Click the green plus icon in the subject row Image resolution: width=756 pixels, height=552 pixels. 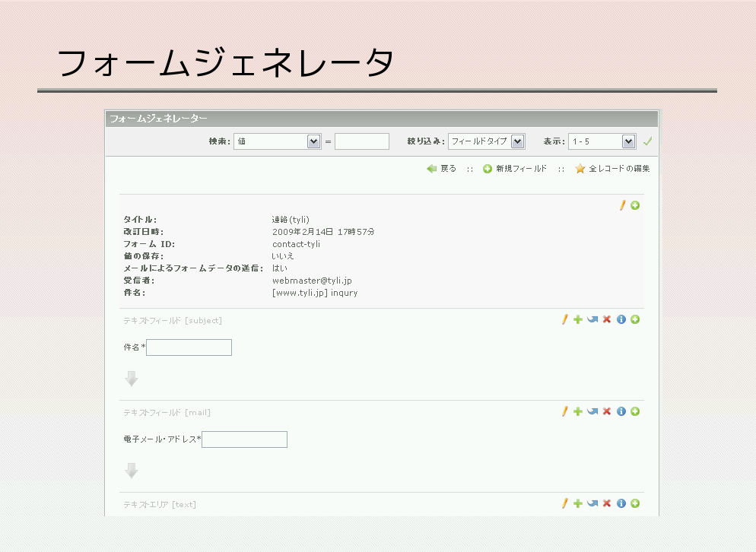[x=577, y=319]
